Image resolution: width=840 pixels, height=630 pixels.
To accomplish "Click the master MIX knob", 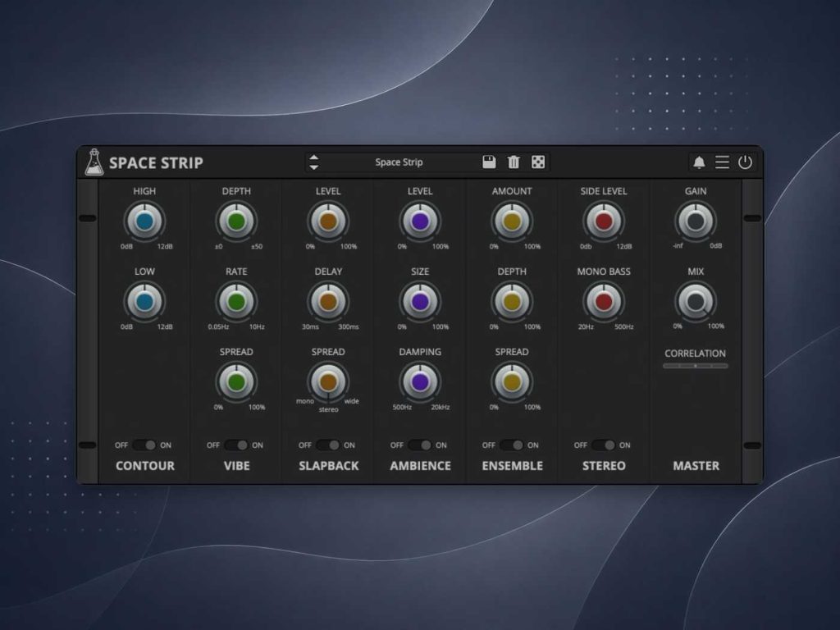I will pos(696,302).
